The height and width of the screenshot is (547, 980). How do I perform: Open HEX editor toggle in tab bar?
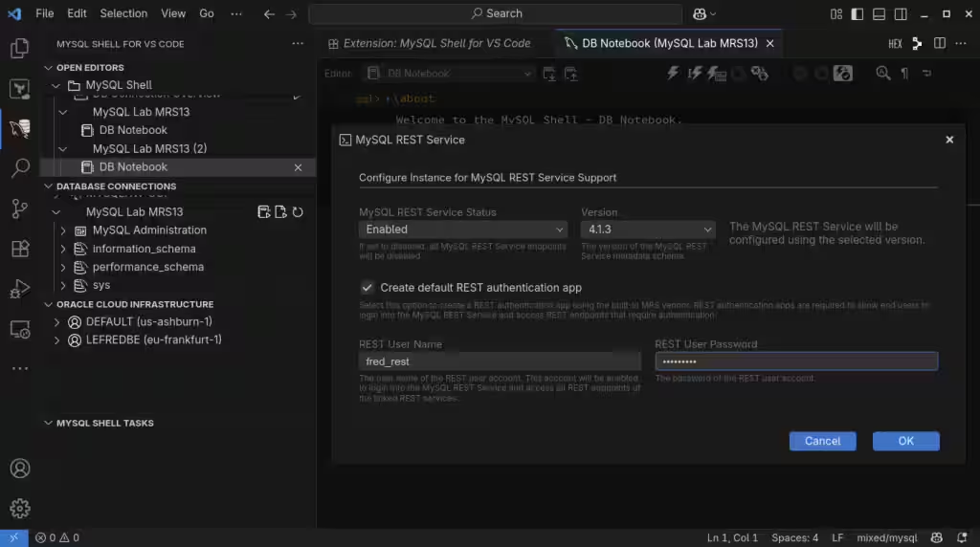coord(895,44)
